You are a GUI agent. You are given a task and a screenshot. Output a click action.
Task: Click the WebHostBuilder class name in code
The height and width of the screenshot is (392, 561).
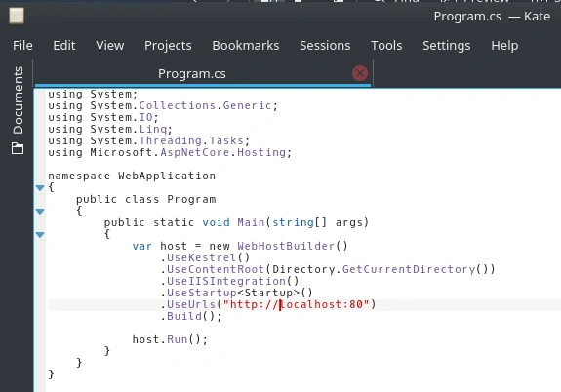pos(286,246)
